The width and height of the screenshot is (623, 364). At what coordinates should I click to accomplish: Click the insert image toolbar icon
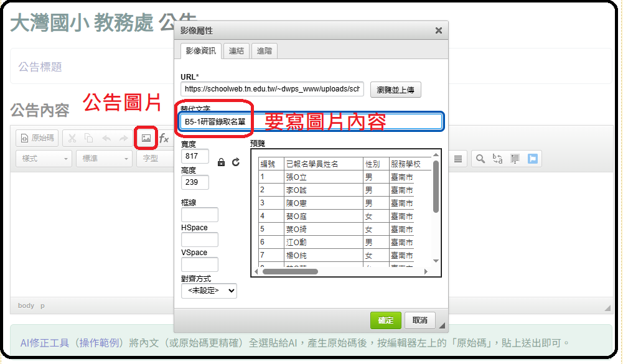click(146, 138)
